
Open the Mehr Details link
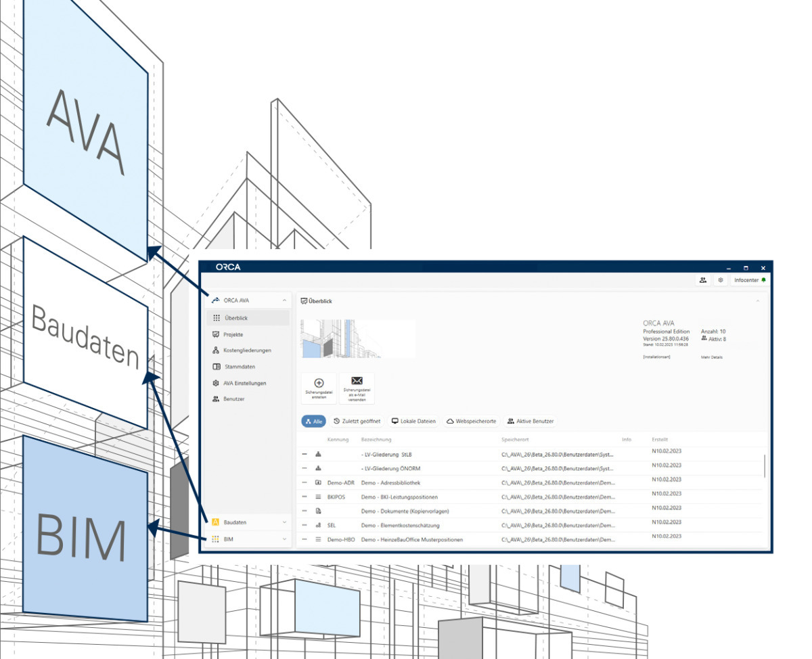pos(712,357)
